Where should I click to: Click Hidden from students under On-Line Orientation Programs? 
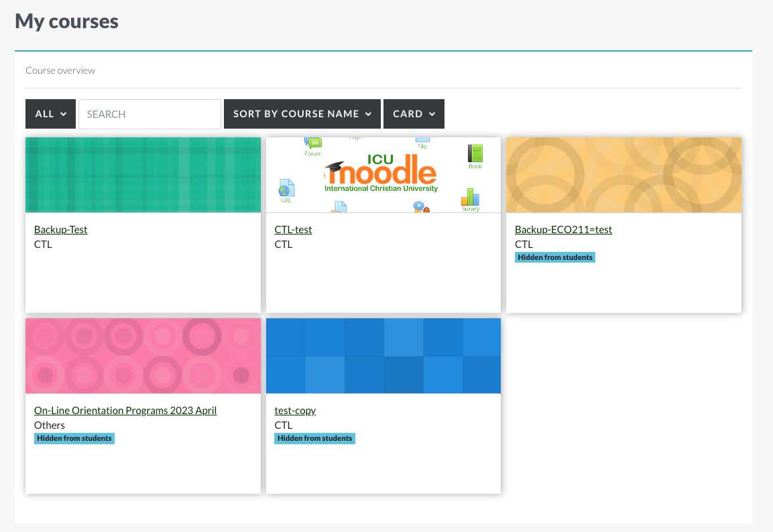(74, 438)
